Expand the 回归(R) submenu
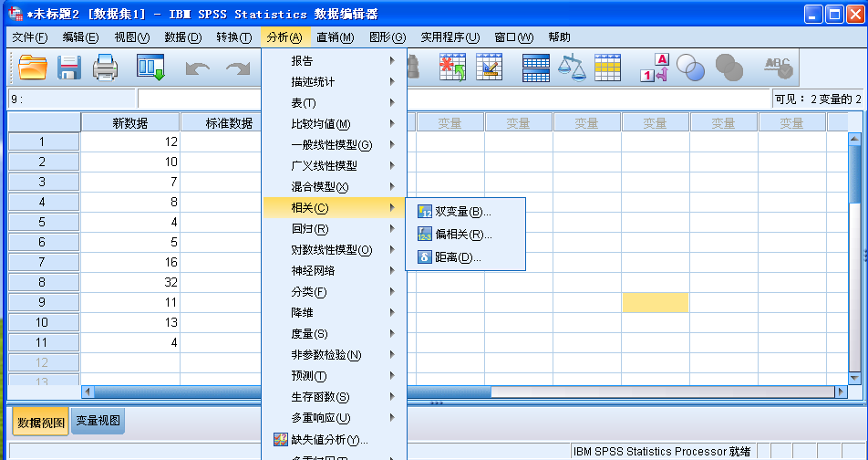The width and height of the screenshot is (868, 460). click(x=335, y=229)
